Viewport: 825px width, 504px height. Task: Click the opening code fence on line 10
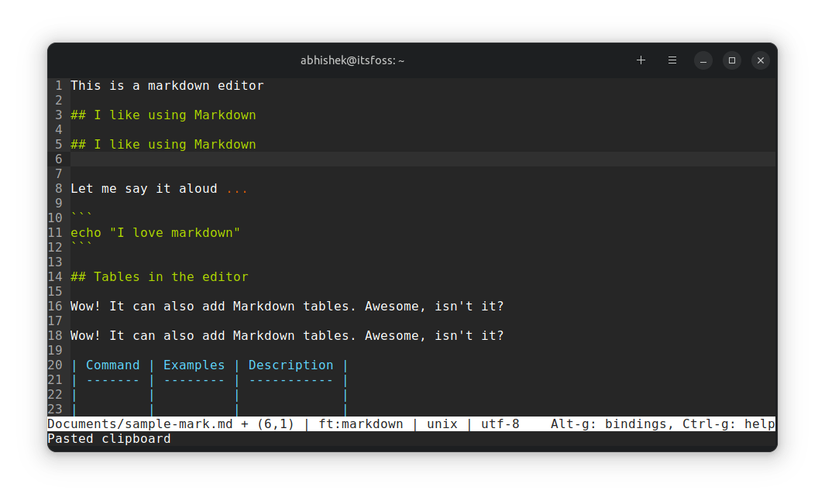pos(81,215)
